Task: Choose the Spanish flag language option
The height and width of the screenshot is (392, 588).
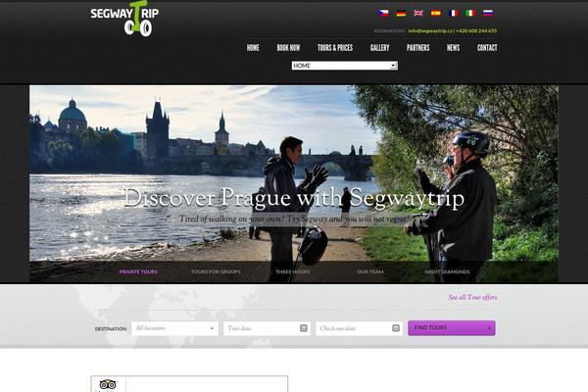Action: (436, 13)
